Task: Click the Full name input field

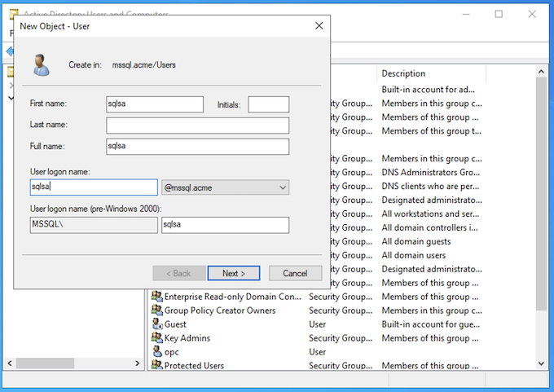Action: click(197, 147)
